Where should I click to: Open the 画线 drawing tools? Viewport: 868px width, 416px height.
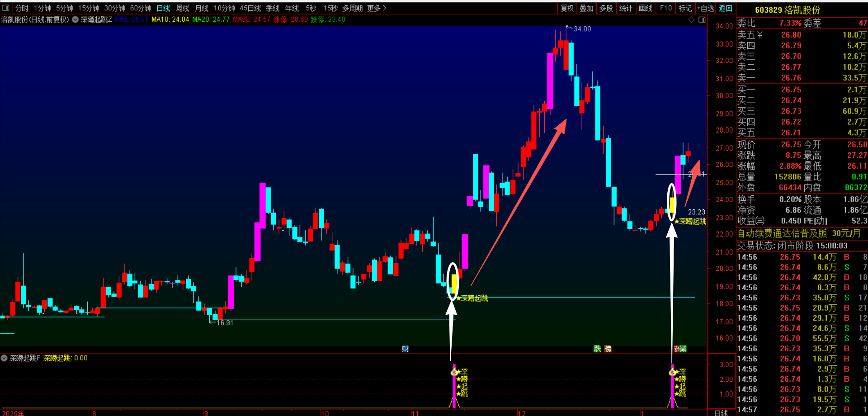(646, 8)
